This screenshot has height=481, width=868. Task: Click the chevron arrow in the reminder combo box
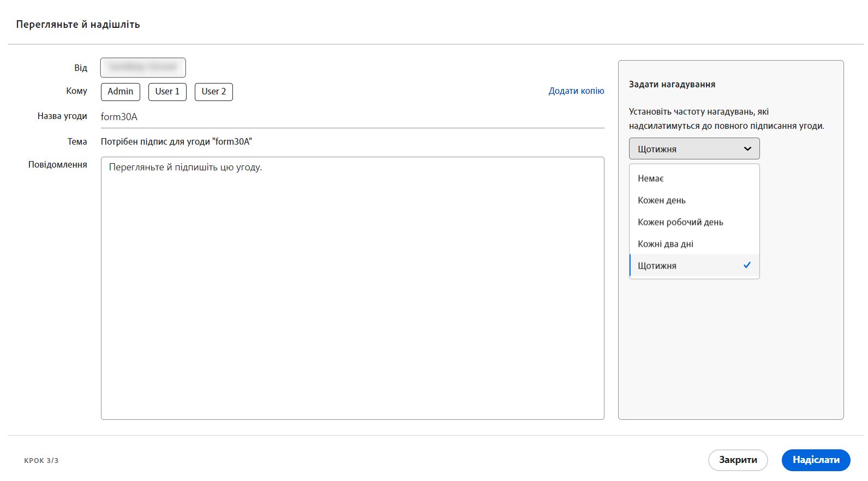pyautogui.click(x=747, y=149)
